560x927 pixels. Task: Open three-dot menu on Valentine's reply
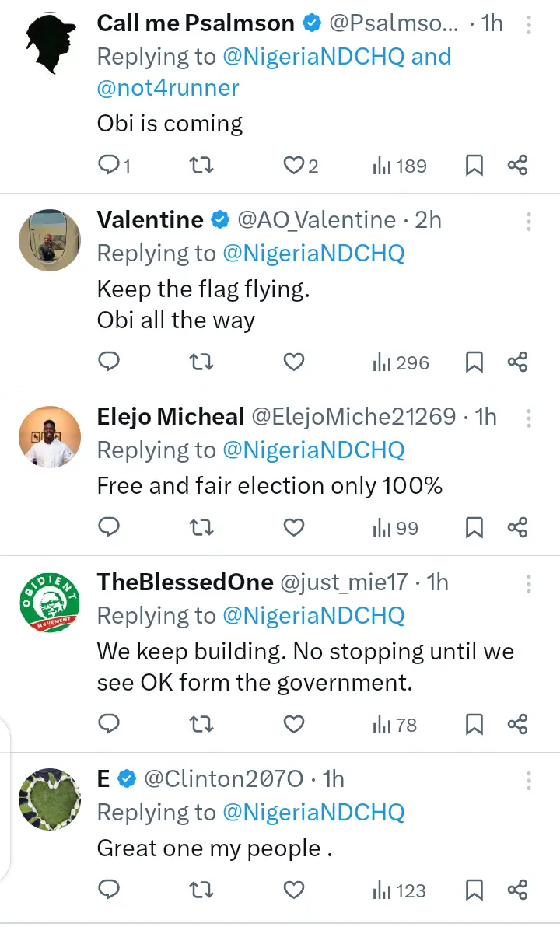(528, 221)
